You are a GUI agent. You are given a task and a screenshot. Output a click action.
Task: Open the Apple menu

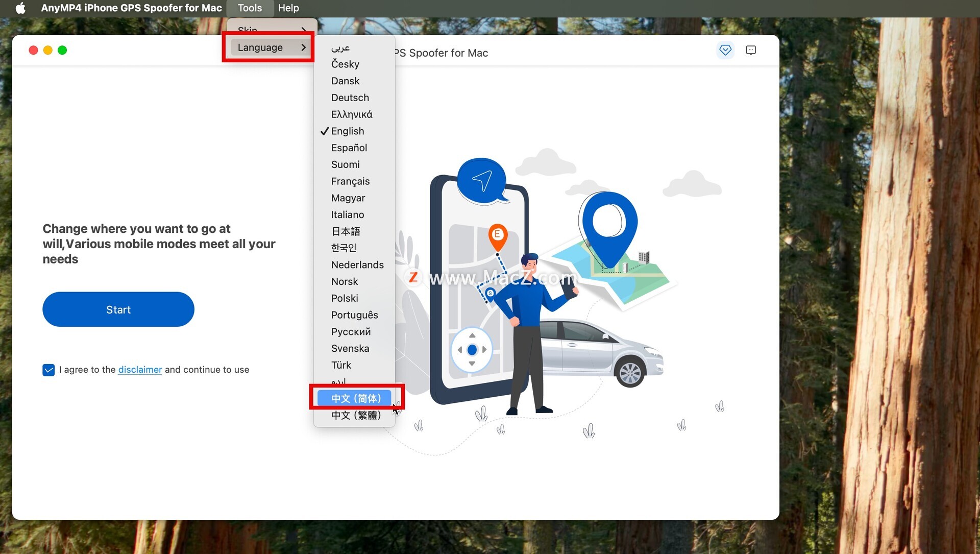pyautogui.click(x=20, y=8)
